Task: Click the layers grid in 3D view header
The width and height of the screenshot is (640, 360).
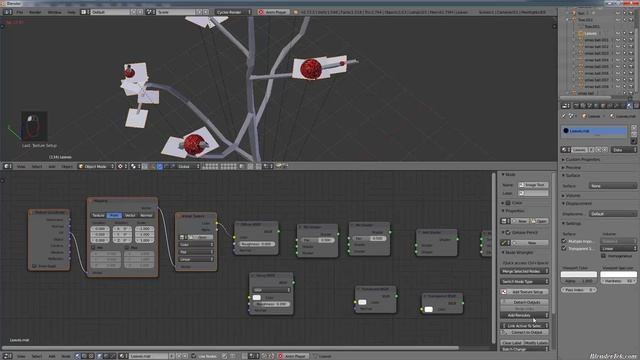Action: (x=220, y=166)
